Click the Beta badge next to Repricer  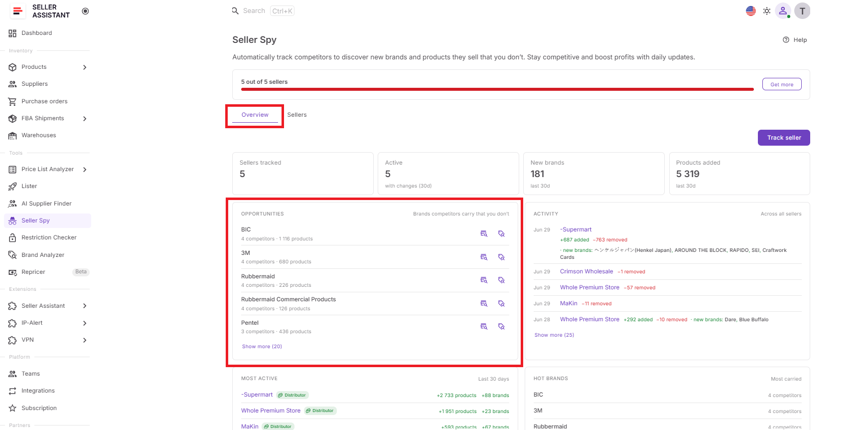[x=81, y=272]
